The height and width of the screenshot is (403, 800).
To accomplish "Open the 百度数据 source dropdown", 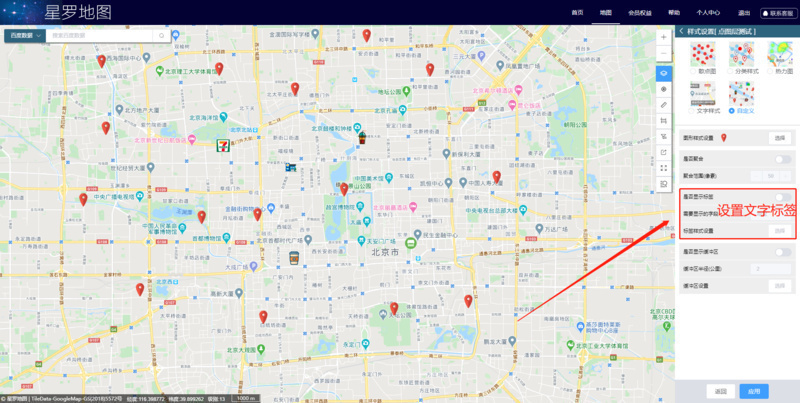I will pyautogui.click(x=25, y=36).
